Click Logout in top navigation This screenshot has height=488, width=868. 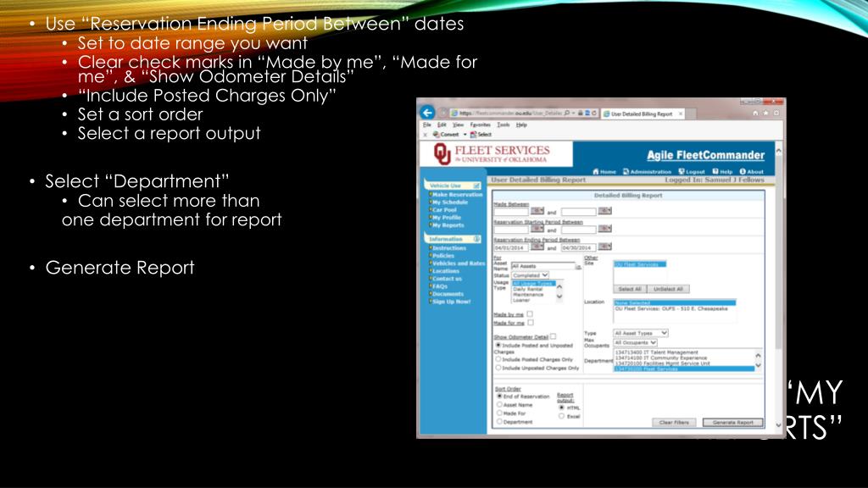(692, 171)
